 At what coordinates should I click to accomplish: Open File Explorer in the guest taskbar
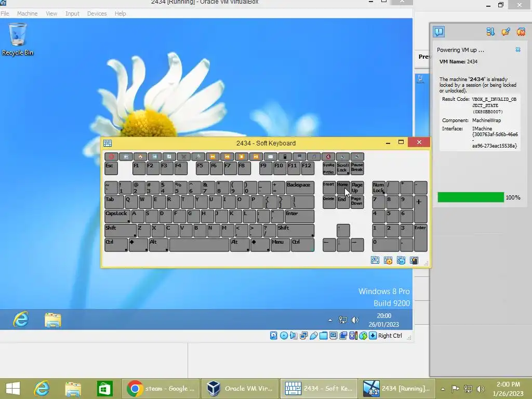coord(53,320)
